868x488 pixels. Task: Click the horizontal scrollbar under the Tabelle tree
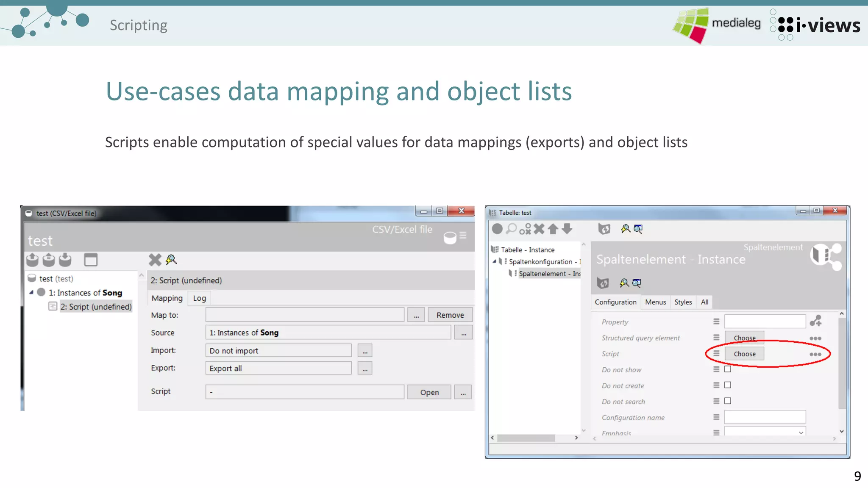tap(526, 438)
